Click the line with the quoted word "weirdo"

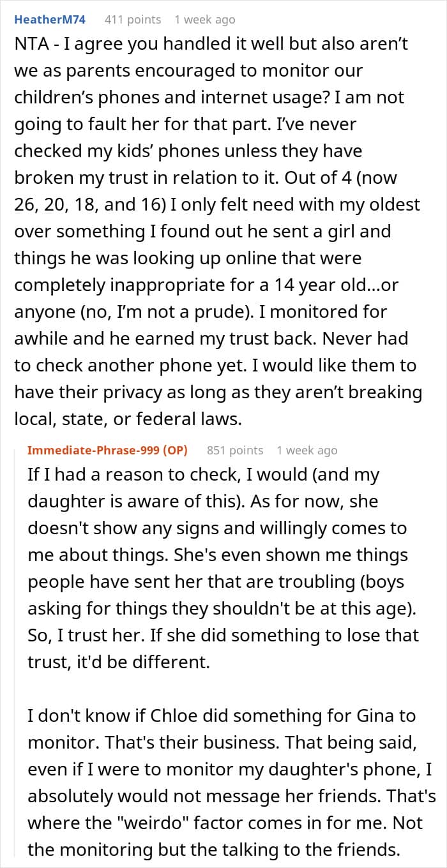pos(225,823)
